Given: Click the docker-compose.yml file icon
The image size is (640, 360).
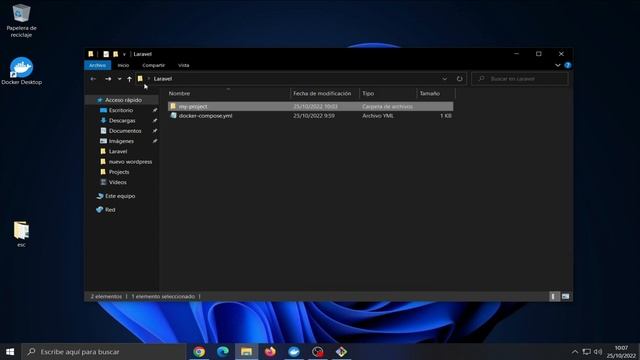Looking at the screenshot, I should (x=173, y=116).
